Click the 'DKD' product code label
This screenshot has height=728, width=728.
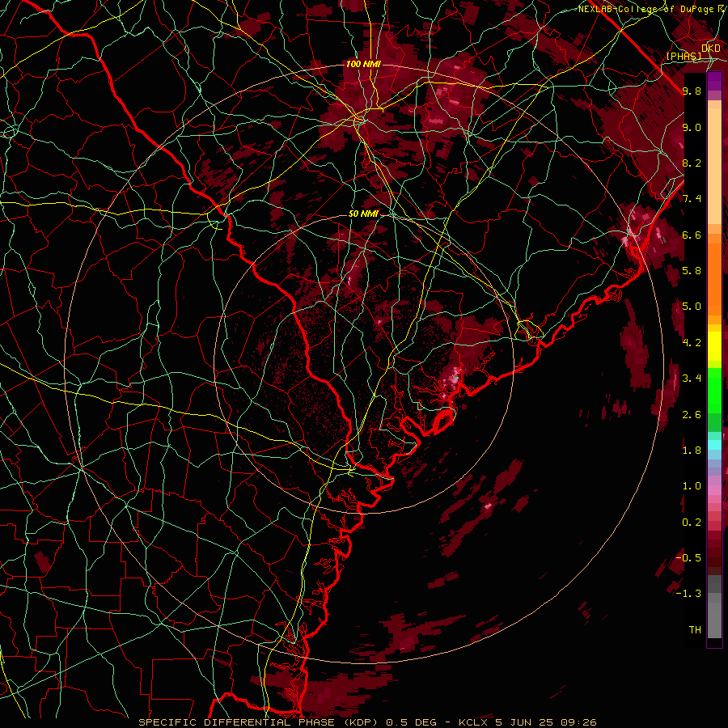tap(710, 48)
